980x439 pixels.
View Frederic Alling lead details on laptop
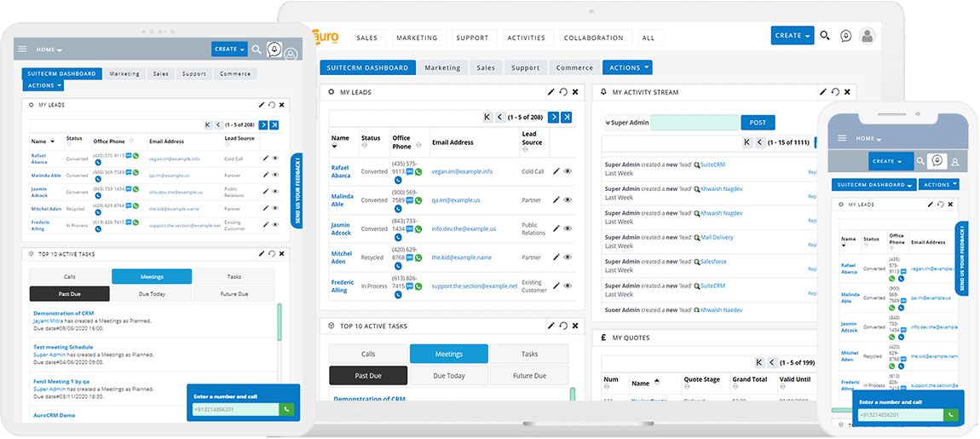pyautogui.click(x=568, y=286)
